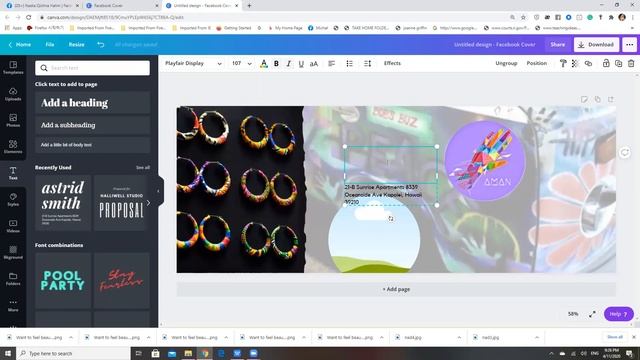Add a subheading to the page
Viewport: 640px width, 360px height.
[x=93, y=125]
